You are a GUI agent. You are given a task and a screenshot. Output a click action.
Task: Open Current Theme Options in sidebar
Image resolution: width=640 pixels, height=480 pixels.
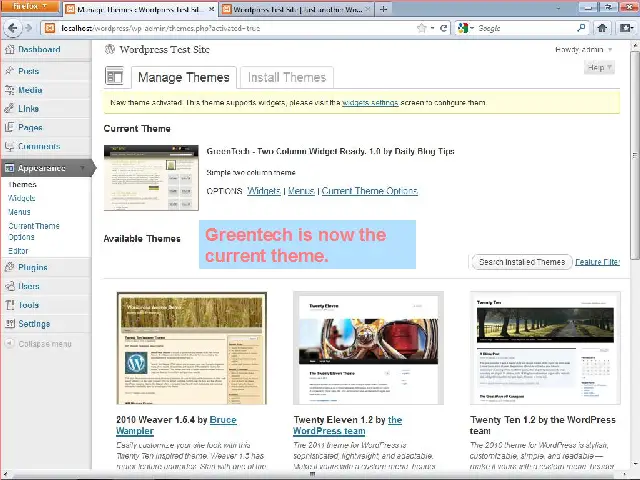34,231
